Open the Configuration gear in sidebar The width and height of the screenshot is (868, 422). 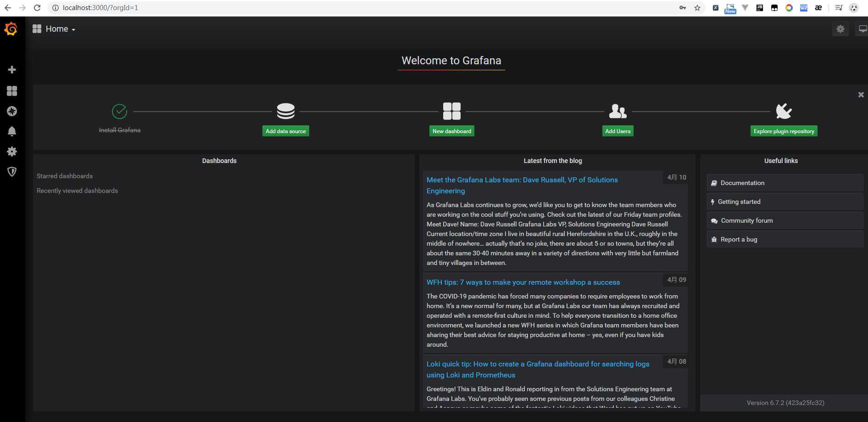(12, 152)
